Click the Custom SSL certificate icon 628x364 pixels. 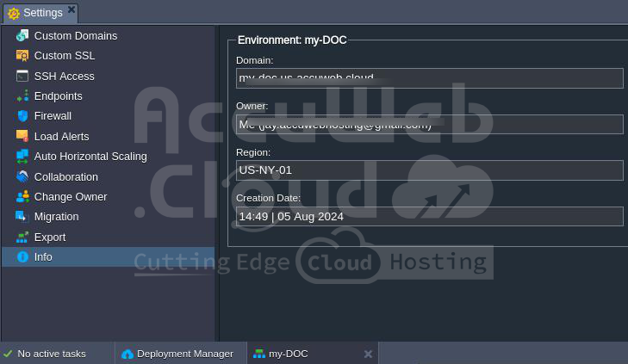pyautogui.click(x=22, y=56)
